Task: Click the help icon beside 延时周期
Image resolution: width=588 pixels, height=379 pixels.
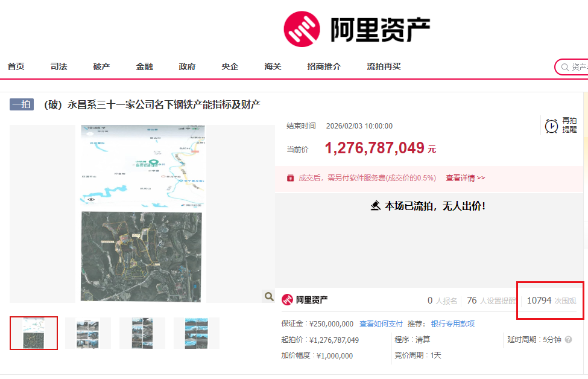Action: tap(568, 340)
